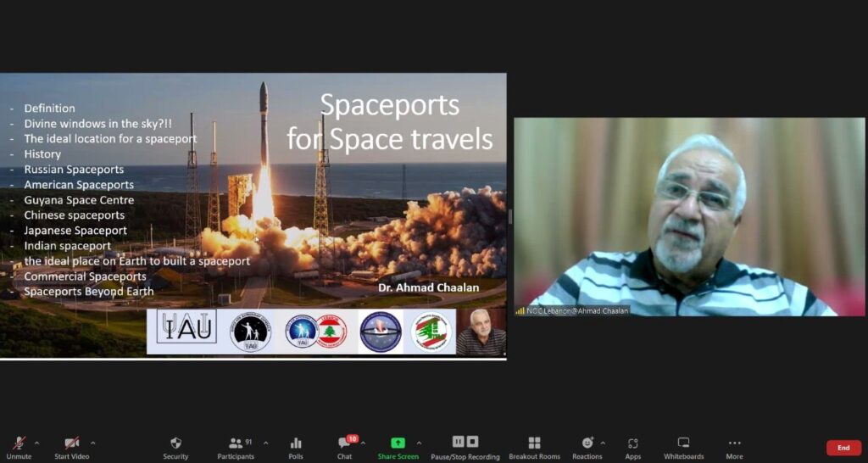Open the Apps panel
868x463 pixels.
pyautogui.click(x=632, y=448)
